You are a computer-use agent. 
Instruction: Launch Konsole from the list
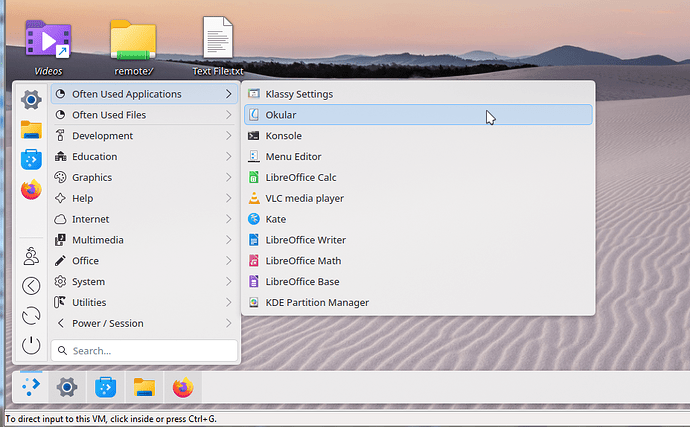tap(418, 136)
